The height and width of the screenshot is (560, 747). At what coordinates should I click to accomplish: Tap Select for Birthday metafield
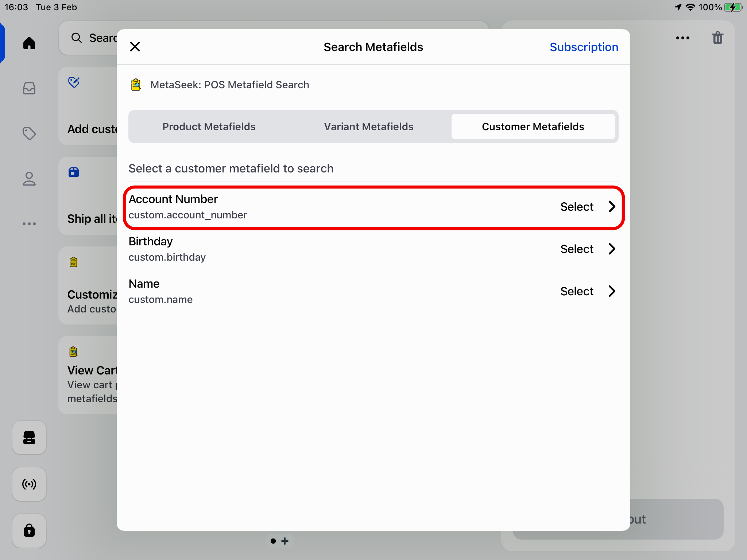(577, 249)
